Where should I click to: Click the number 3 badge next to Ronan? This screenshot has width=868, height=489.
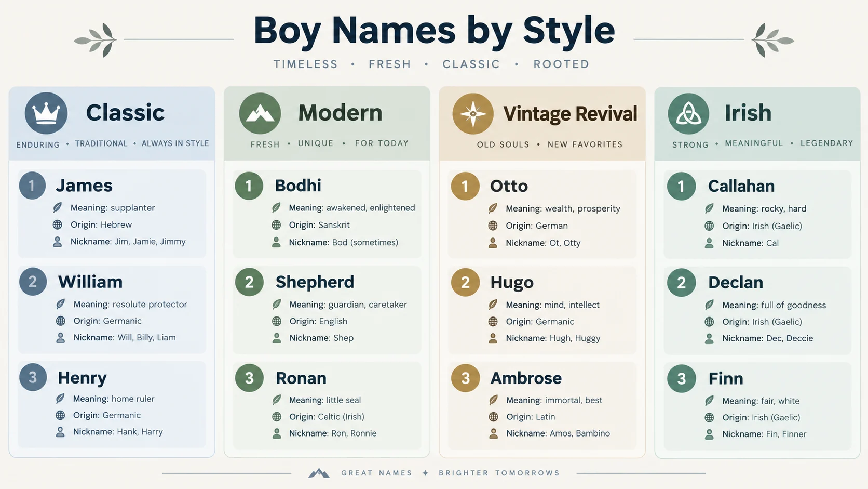[249, 378]
